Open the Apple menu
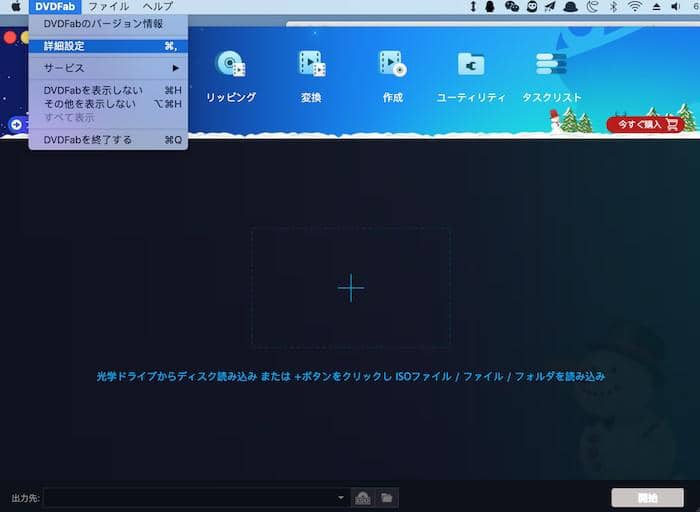The width and height of the screenshot is (700, 512). pyautogui.click(x=16, y=6)
